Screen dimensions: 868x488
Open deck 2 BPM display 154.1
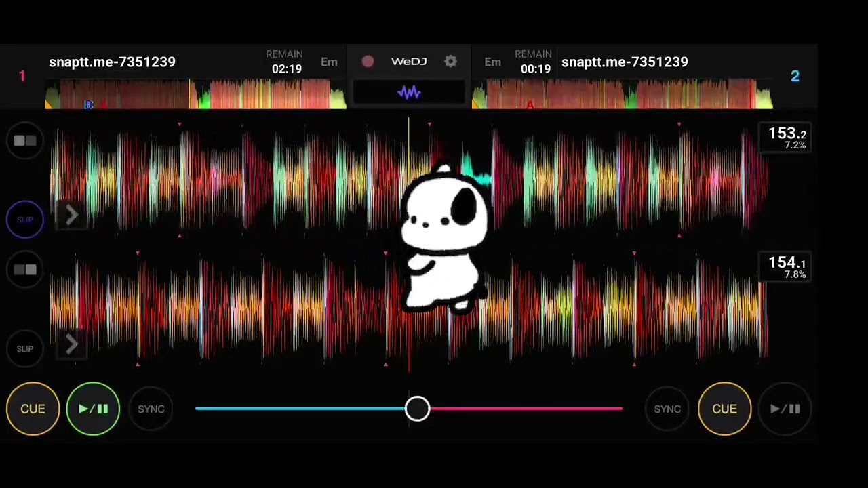pyautogui.click(x=786, y=266)
